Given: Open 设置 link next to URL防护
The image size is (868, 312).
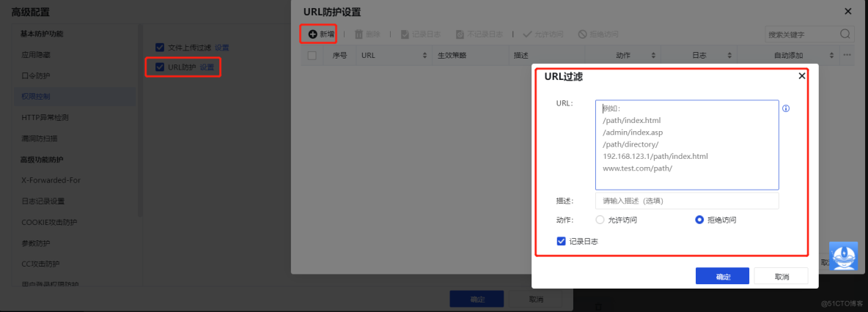Looking at the screenshot, I should pos(207,67).
